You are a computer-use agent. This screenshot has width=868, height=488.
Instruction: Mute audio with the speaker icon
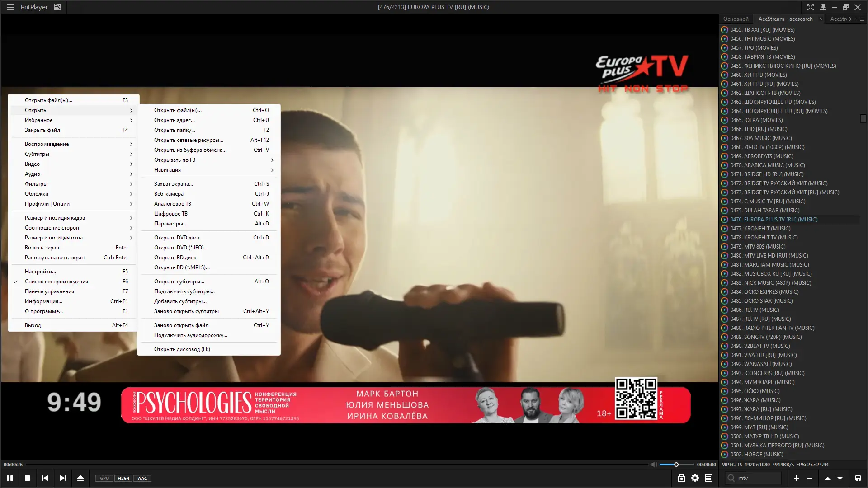coord(653,465)
